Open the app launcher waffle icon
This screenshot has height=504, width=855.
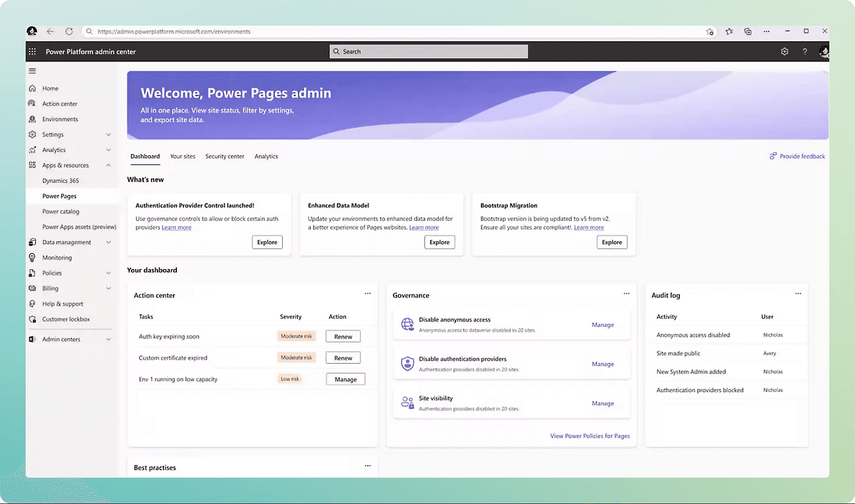32,51
